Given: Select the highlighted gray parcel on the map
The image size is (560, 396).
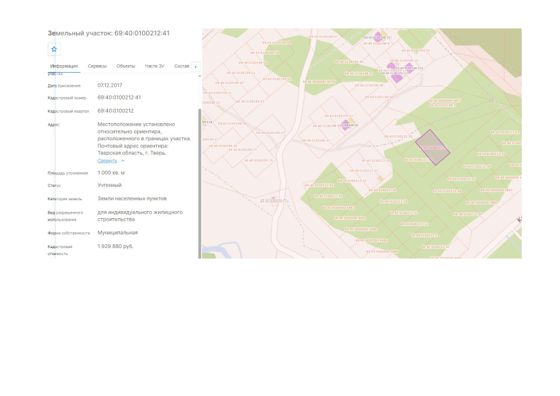Looking at the screenshot, I should click(x=432, y=147).
